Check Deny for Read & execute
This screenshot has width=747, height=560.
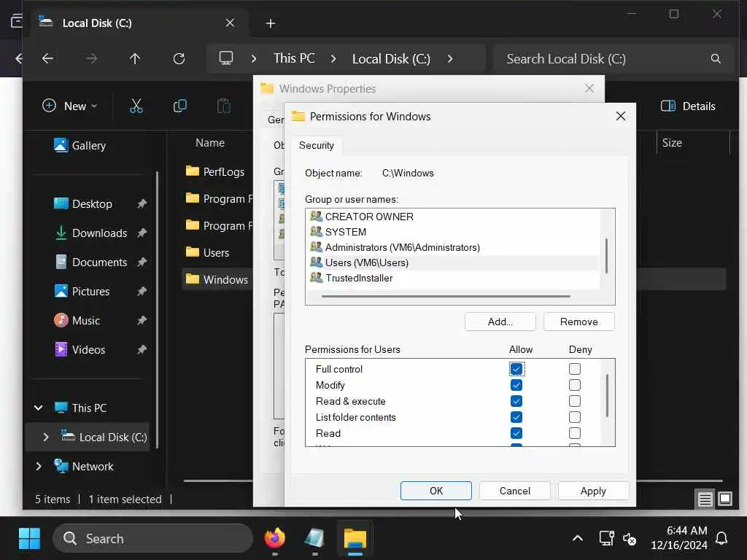[x=575, y=401]
